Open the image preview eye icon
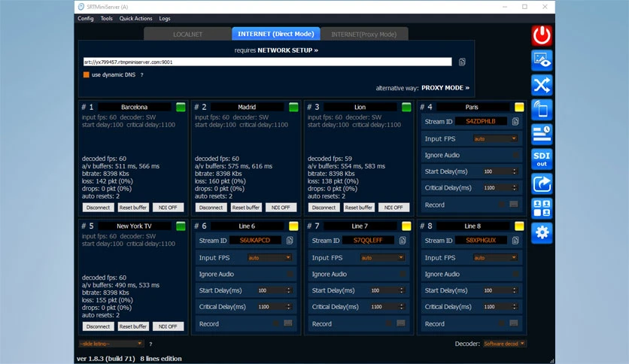The image size is (629, 364). click(542, 60)
